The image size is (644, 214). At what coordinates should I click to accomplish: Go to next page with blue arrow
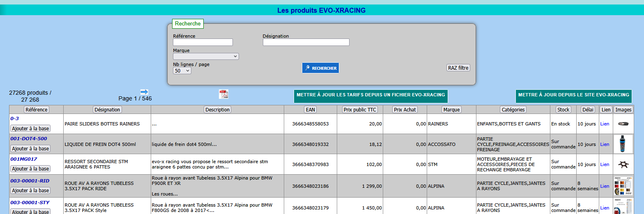144,92
